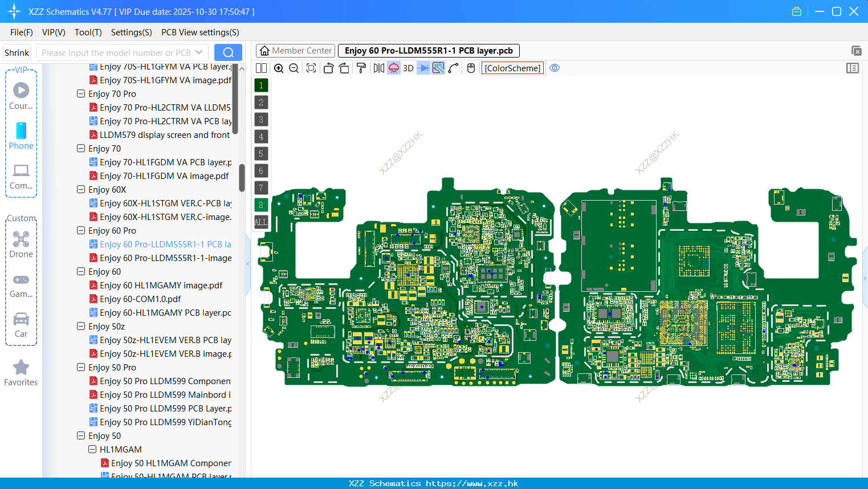Zoom out of the PCB view
Screen dimensions: 868x489
(x=294, y=68)
